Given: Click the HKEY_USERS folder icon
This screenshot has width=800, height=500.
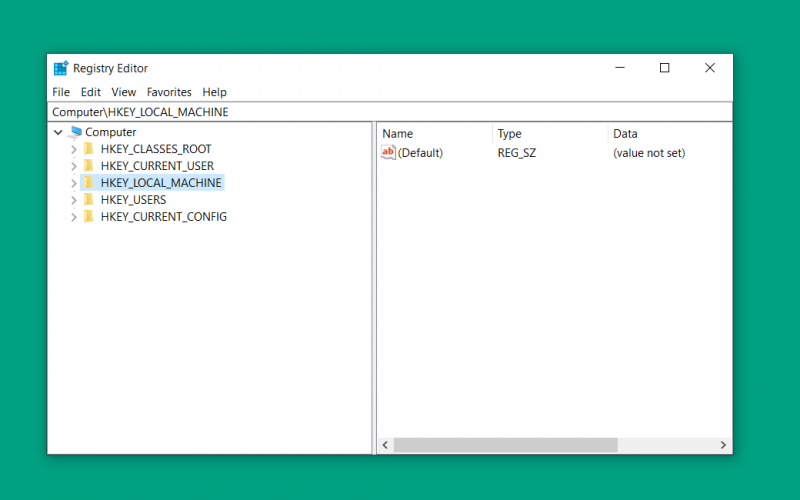Looking at the screenshot, I should [x=89, y=199].
